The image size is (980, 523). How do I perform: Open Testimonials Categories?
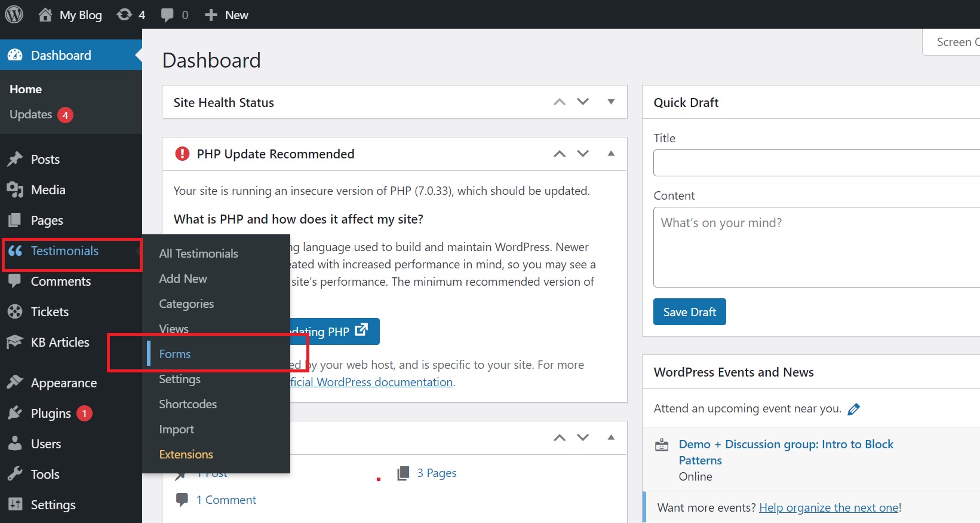tap(186, 304)
